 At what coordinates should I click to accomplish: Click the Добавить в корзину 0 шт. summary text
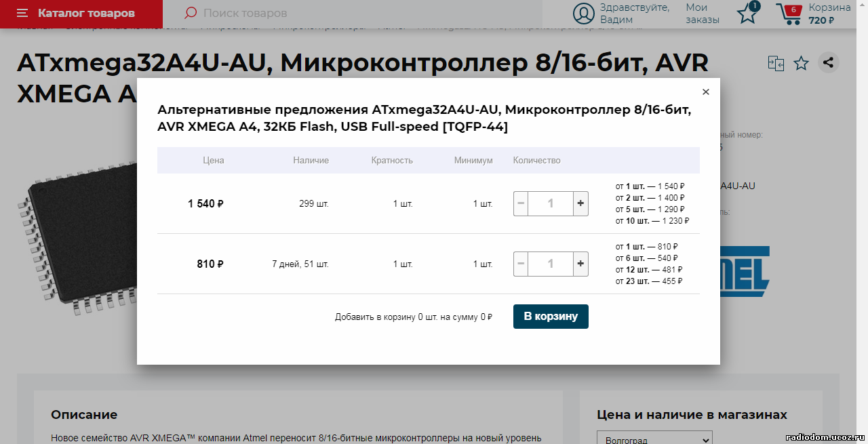click(x=414, y=317)
